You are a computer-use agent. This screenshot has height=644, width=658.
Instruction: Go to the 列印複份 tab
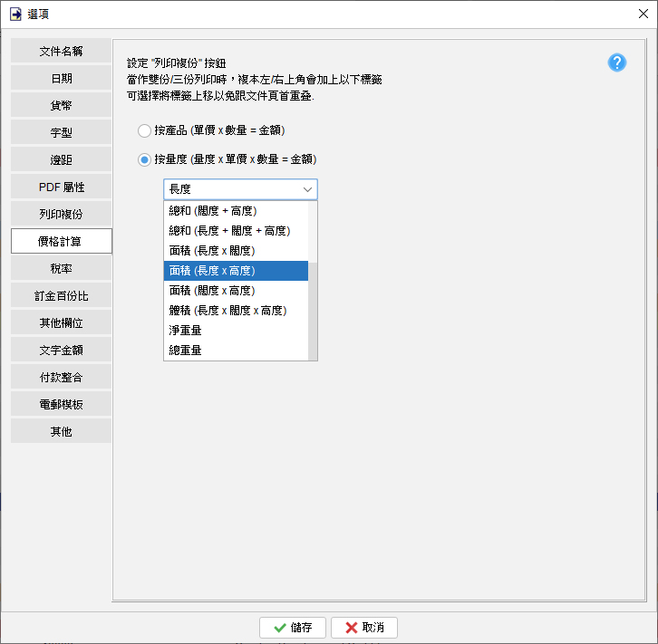(62, 215)
